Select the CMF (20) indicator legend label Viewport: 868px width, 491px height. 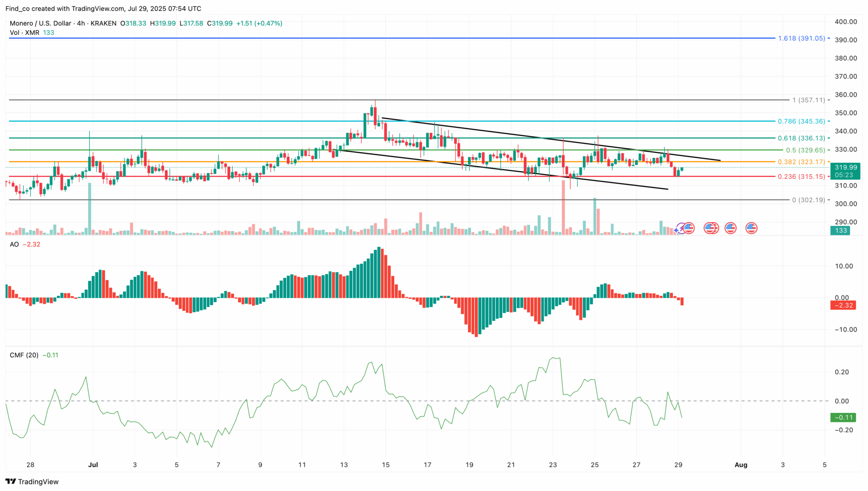[x=24, y=355]
